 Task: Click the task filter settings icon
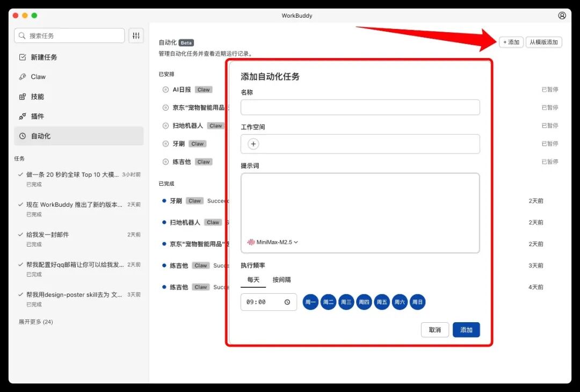click(136, 35)
